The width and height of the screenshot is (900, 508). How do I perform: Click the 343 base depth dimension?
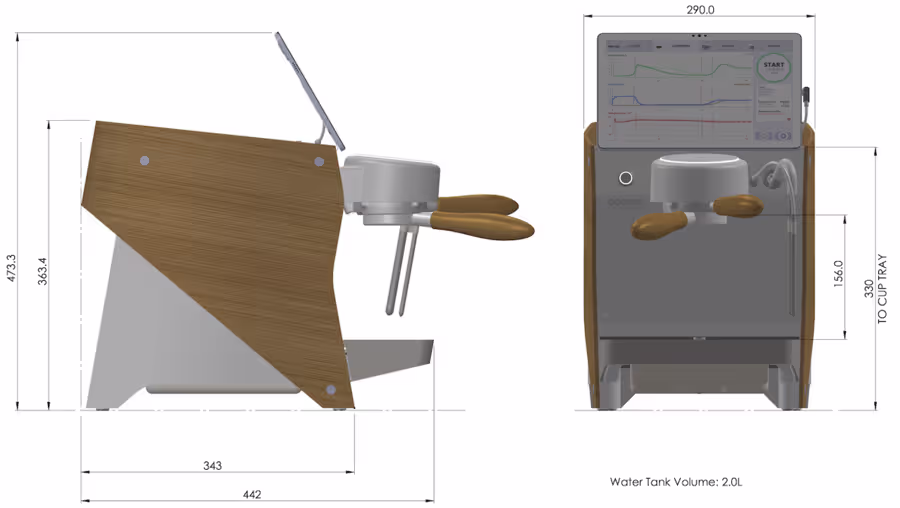tap(212, 465)
